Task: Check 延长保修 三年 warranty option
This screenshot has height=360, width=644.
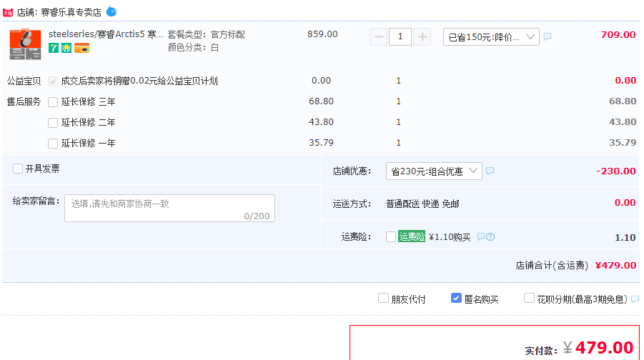Action: click(53, 102)
